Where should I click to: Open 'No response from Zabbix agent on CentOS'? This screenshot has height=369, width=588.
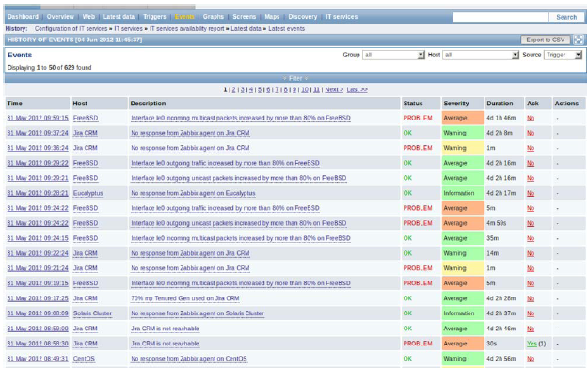(189, 359)
